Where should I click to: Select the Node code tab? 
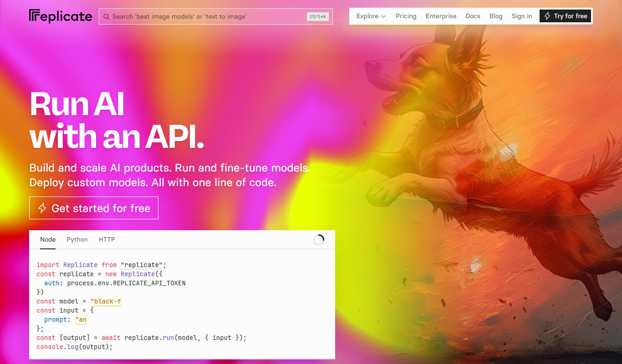click(48, 240)
